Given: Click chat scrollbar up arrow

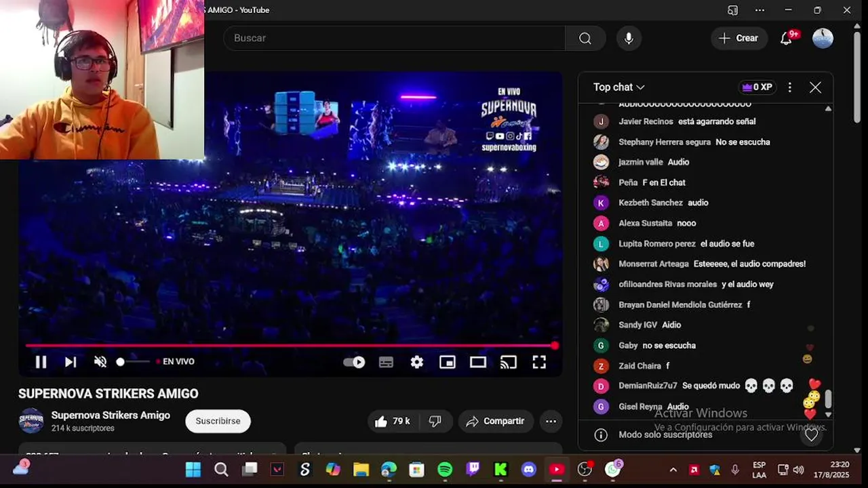Looking at the screenshot, I should pos(828,108).
